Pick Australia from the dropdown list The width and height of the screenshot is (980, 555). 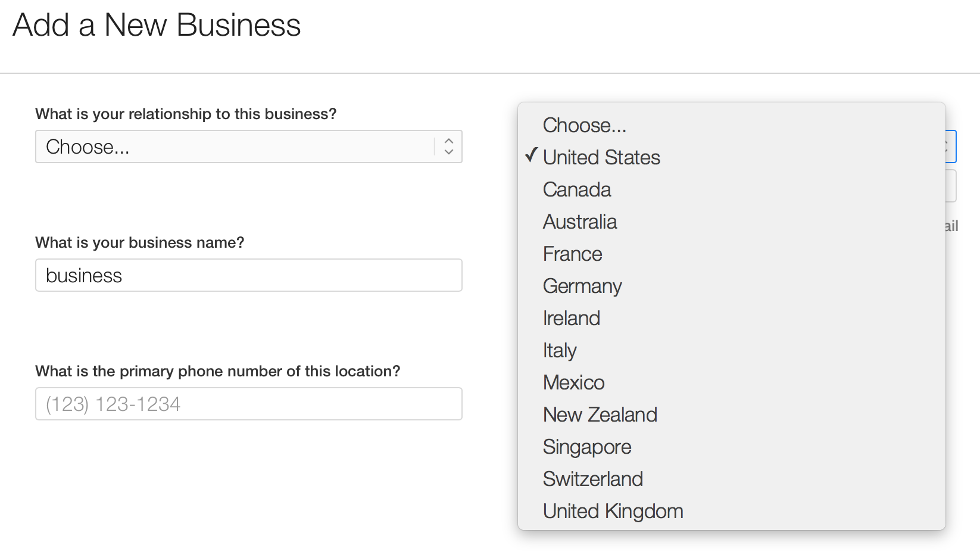point(579,222)
